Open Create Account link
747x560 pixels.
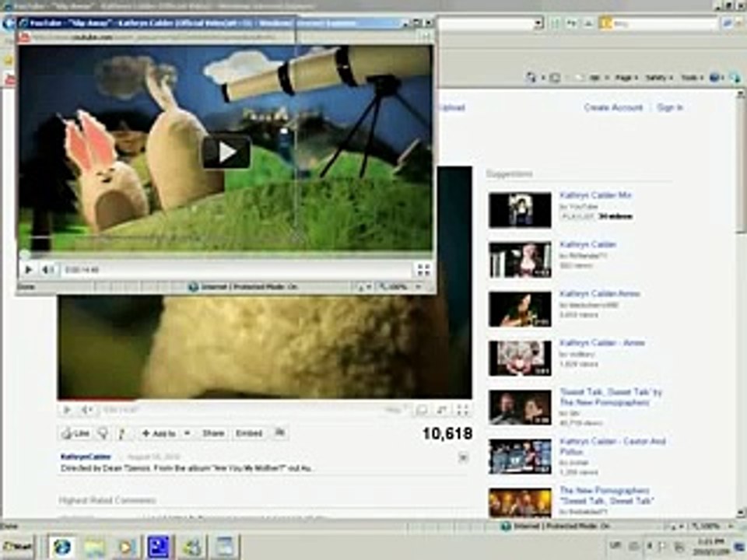613,107
